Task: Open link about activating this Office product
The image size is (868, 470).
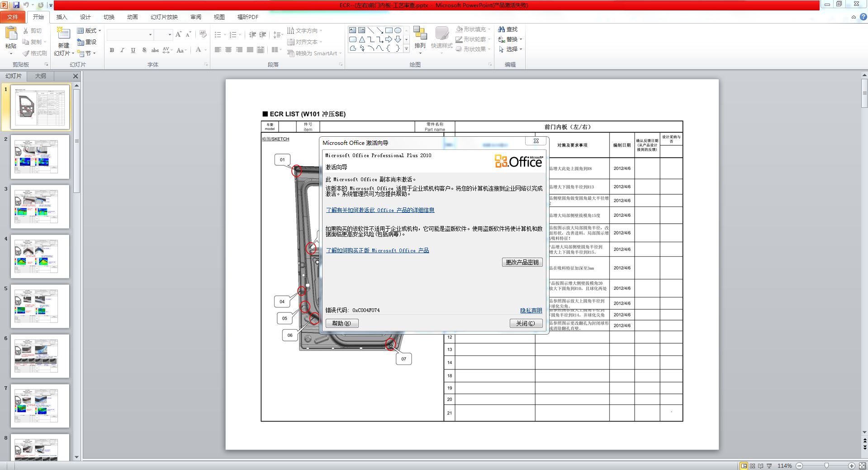Action: [x=380, y=210]
